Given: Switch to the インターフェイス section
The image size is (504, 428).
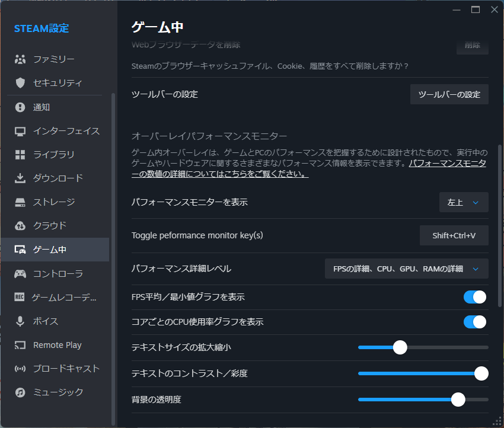Looking at the screenshot, I should point(55,131).
